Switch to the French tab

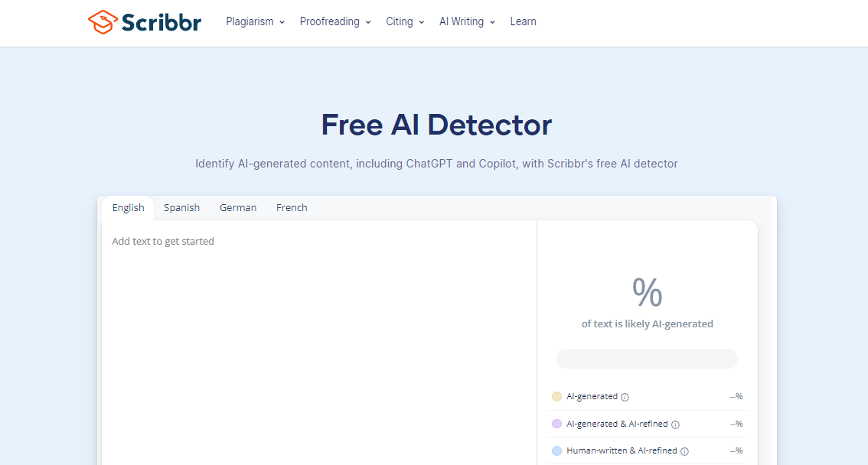click(x=292, y=207)
